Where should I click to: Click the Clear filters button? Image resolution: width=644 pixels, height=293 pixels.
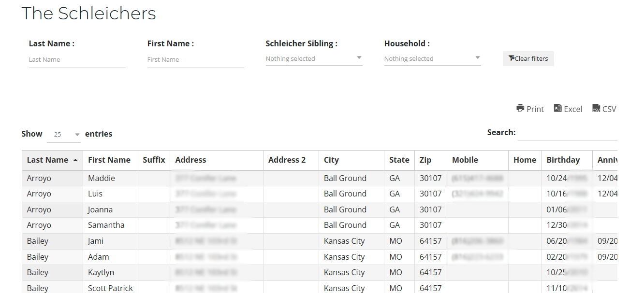528,58
